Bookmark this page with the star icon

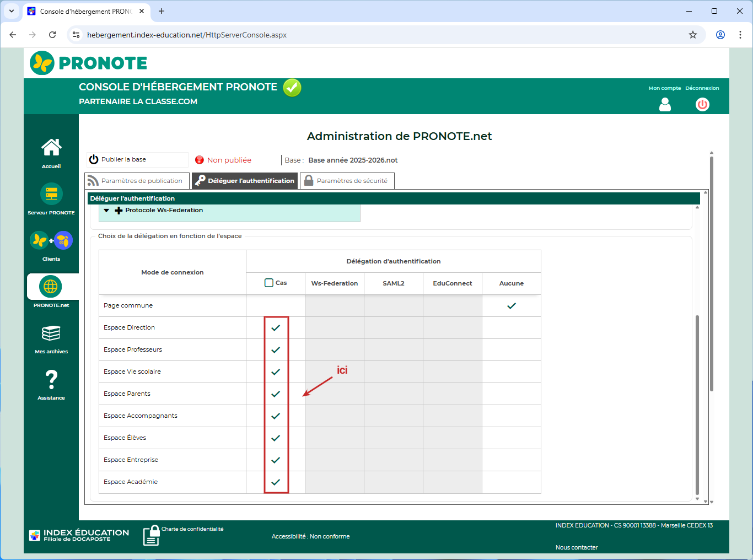click(693, 35)
